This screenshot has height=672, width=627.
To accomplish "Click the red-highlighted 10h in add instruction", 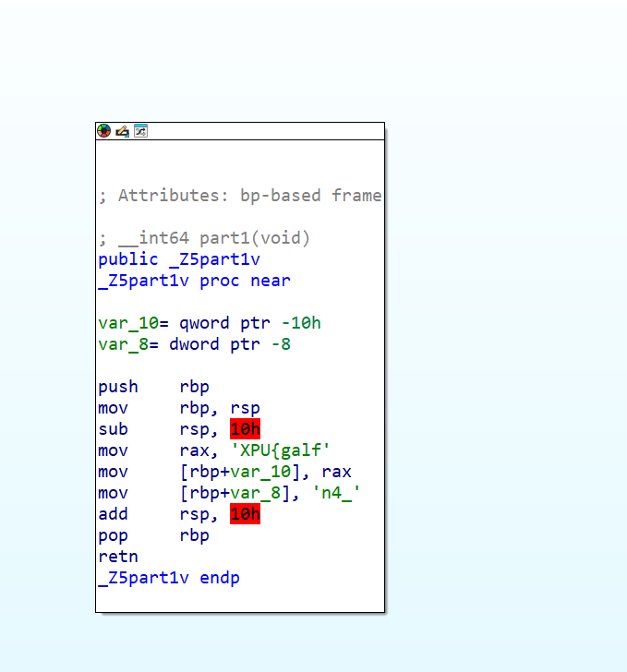I will 245,514.
